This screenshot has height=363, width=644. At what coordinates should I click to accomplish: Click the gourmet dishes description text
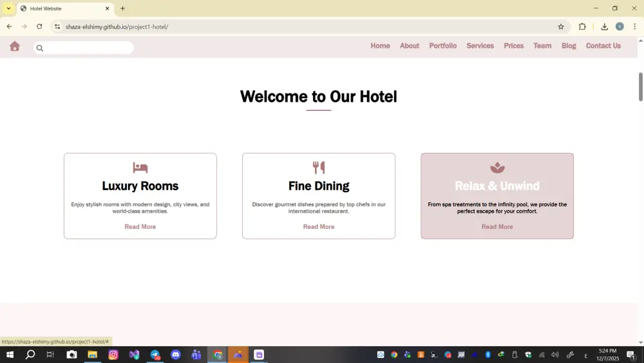point(319,208)
